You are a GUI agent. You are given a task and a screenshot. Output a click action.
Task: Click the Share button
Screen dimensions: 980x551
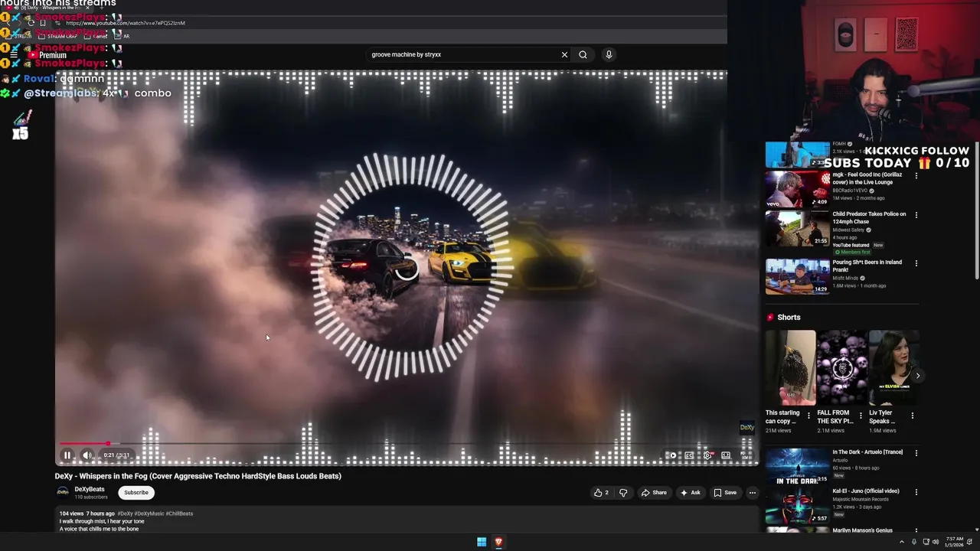click(x=654, y=493)
